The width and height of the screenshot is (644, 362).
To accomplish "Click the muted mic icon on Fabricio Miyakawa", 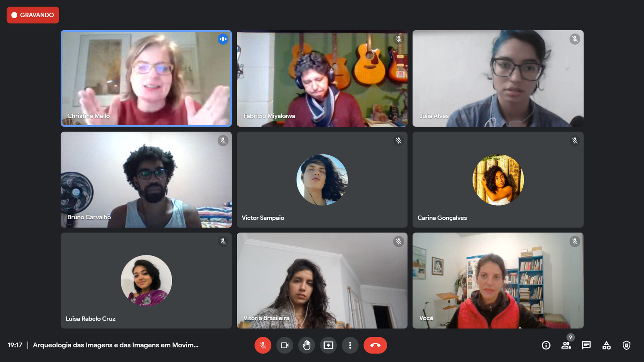I will [x=398, y=39].
